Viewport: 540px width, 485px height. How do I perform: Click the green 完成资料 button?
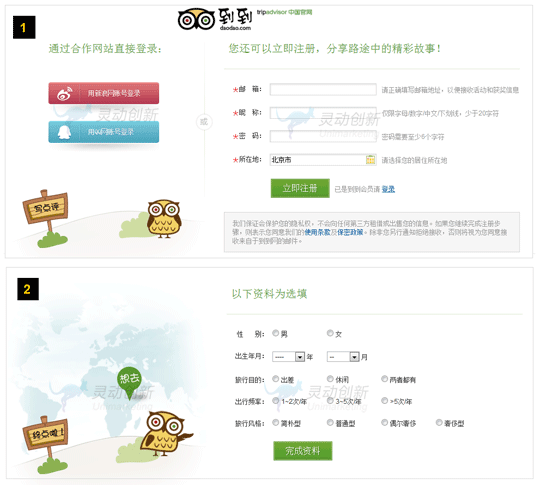[x=303, y=451]
